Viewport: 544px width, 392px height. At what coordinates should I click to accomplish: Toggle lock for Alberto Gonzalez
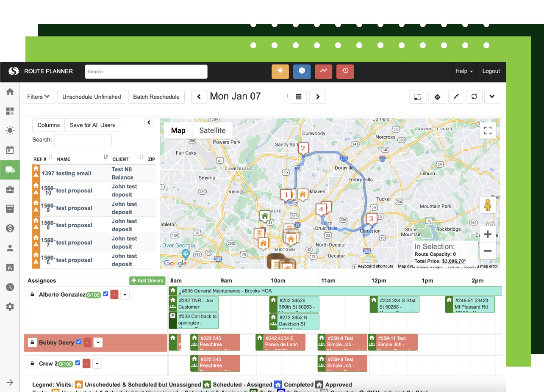tap(32, 295)
